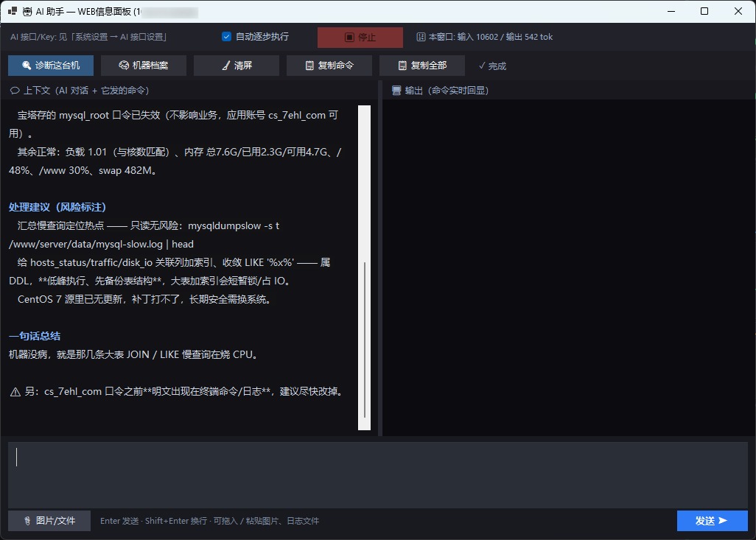
Task: Click the Enter 发送 · Shift+Enter 换行 hint
Action: (x=210, y=521)
